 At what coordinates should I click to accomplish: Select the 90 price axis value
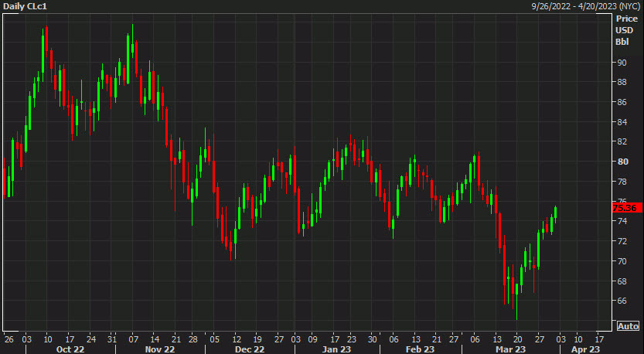[x=622, y=63]
